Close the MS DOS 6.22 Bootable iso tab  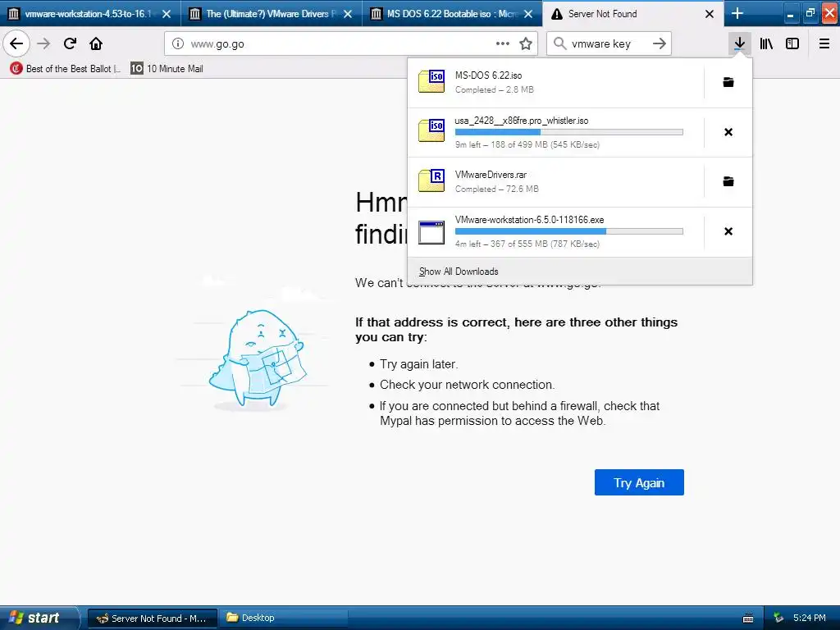point(528,14)
